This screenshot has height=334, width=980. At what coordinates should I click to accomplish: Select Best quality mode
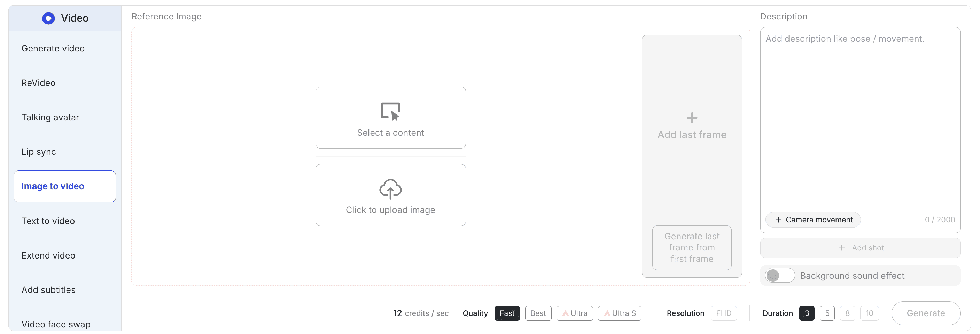538,313
